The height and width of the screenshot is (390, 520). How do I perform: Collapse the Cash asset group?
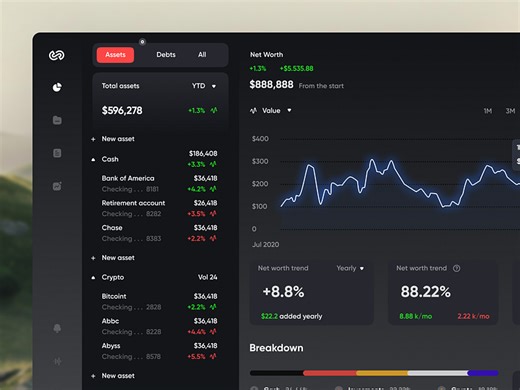click(93, 160)
